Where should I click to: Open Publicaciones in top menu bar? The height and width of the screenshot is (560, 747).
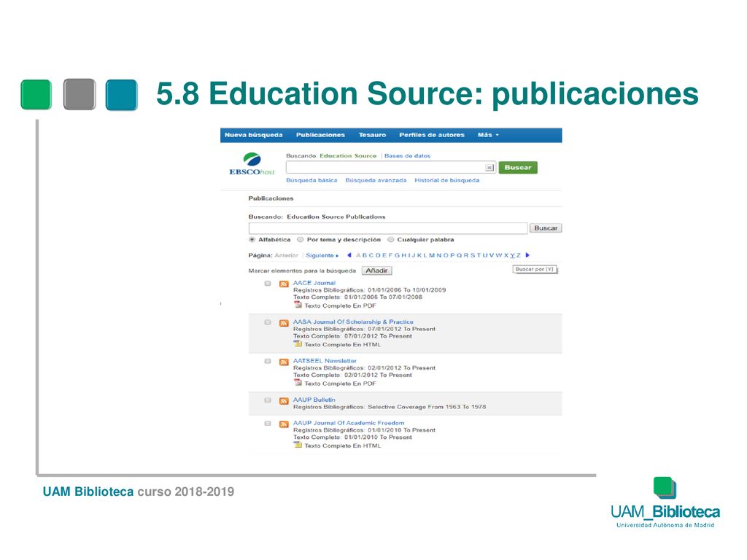[320, 135]
